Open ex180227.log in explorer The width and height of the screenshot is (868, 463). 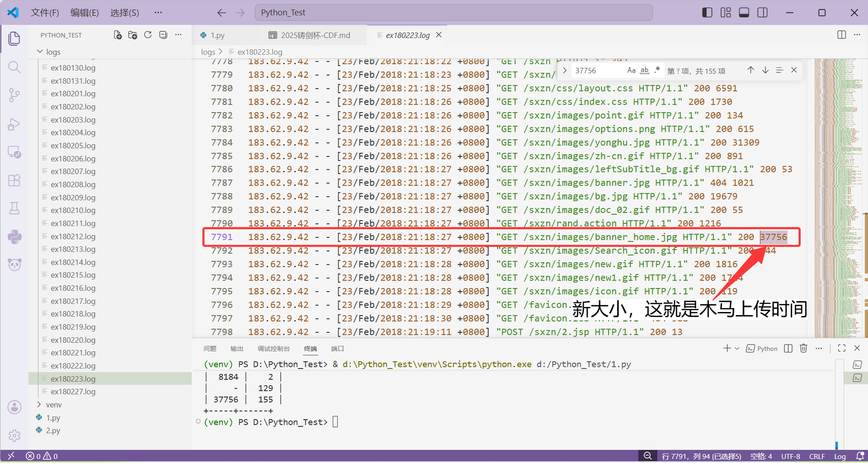[73, 392]
